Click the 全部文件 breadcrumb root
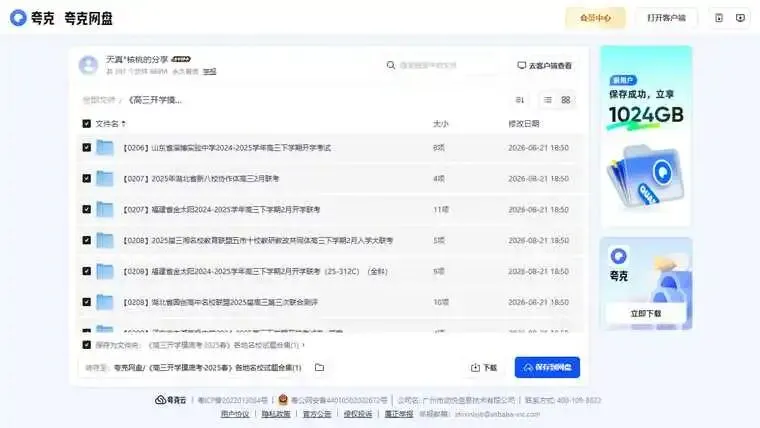The width and height of the screenshot is (760, 428). click(x=99, y=100)
